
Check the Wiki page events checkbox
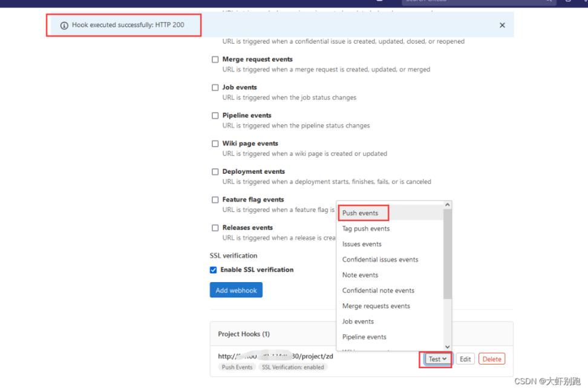pyautogui.click(x=215, y=144)
